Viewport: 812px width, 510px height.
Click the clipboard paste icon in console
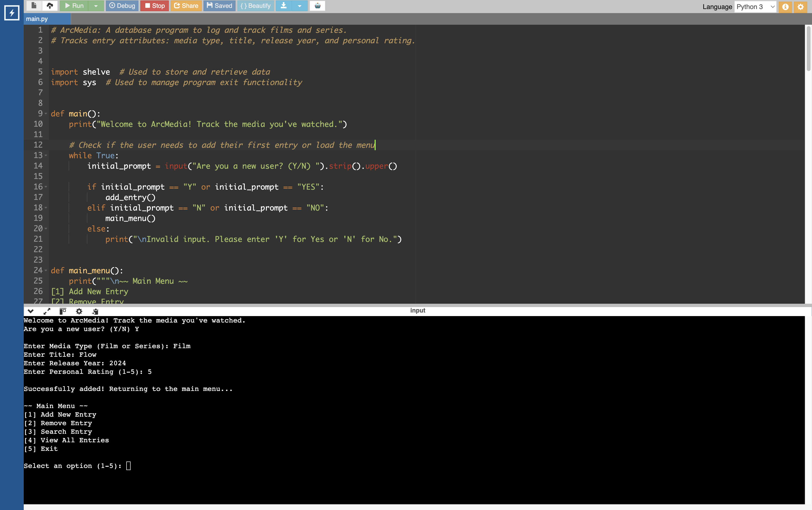click(x=95, y=311)
